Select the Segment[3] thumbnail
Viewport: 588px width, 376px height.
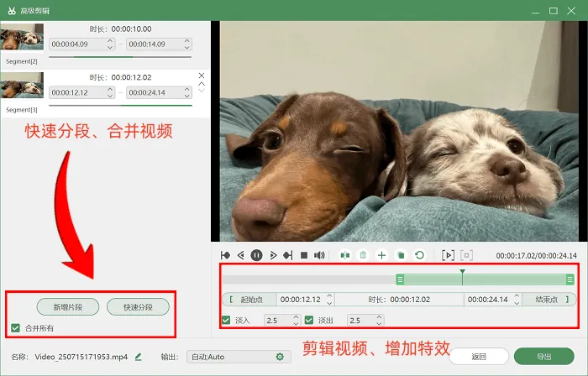click(22, 85)
